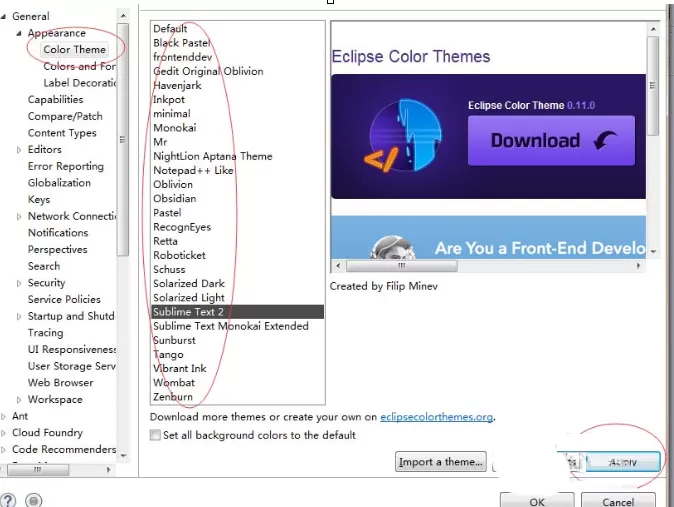Screen dimensions: 674x507
Task: Open the help question mark icon
Action: [x=8, y=500]
